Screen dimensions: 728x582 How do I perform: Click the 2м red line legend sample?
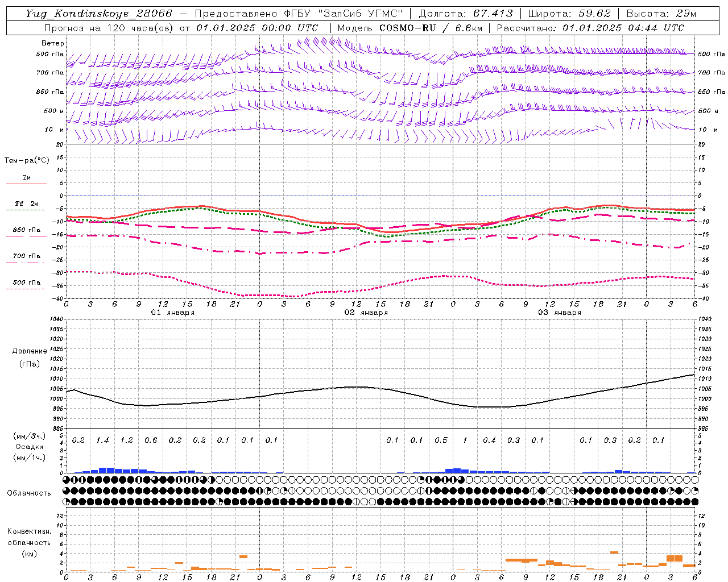pos(26,184)
